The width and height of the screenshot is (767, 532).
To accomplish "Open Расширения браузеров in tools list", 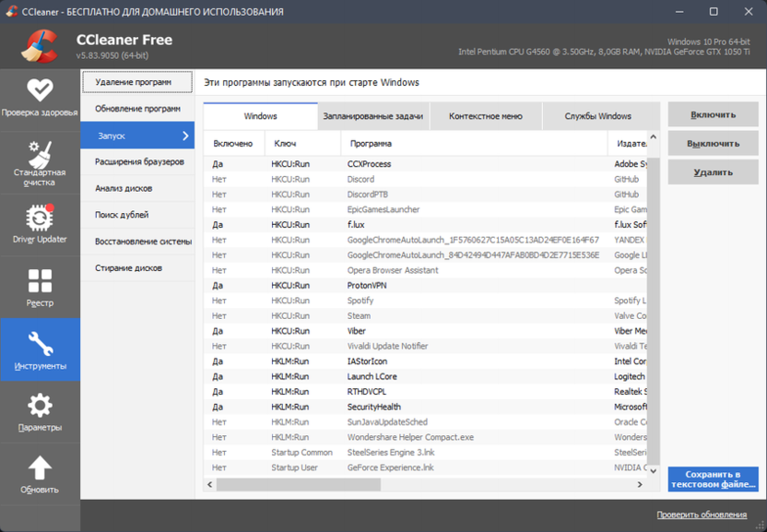I will pyautogui.click(x=139, y=162).
